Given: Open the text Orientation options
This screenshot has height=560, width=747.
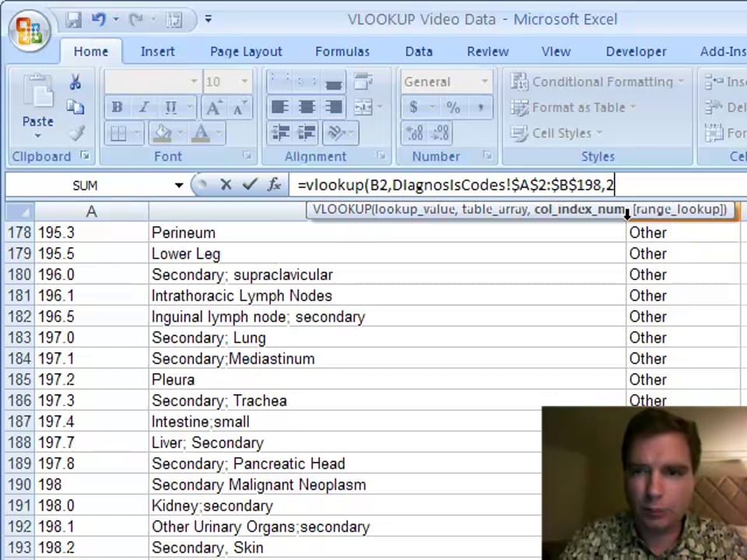Looking at the screenshot, I should pyautogui.click(x=340, y=133).
